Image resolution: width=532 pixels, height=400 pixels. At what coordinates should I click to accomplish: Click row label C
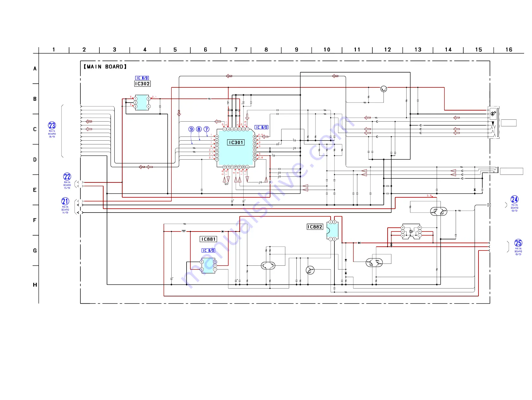click(35, 129)
